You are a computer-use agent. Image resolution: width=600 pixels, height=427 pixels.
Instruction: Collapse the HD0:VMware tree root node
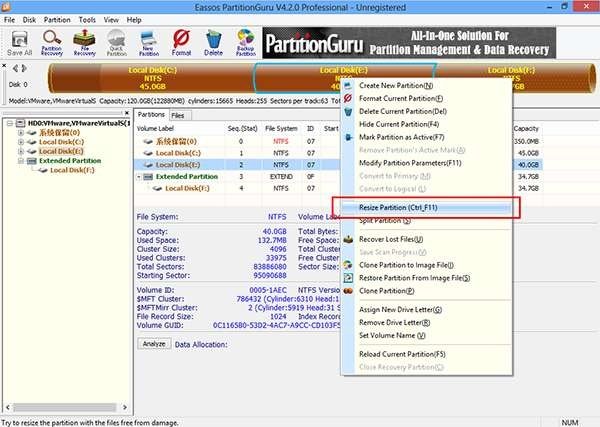10,123
